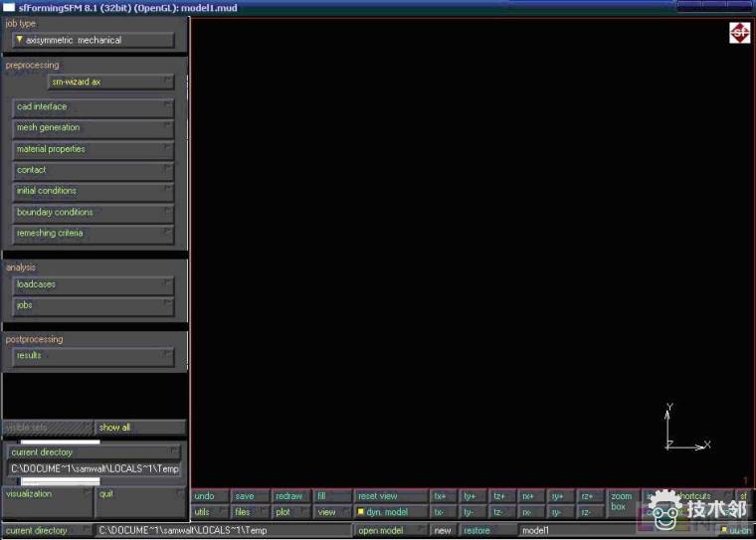This screenshot has width=756, height=540.
Task: Click the tz+ translate view button
Action: click(x=502, y=496)
